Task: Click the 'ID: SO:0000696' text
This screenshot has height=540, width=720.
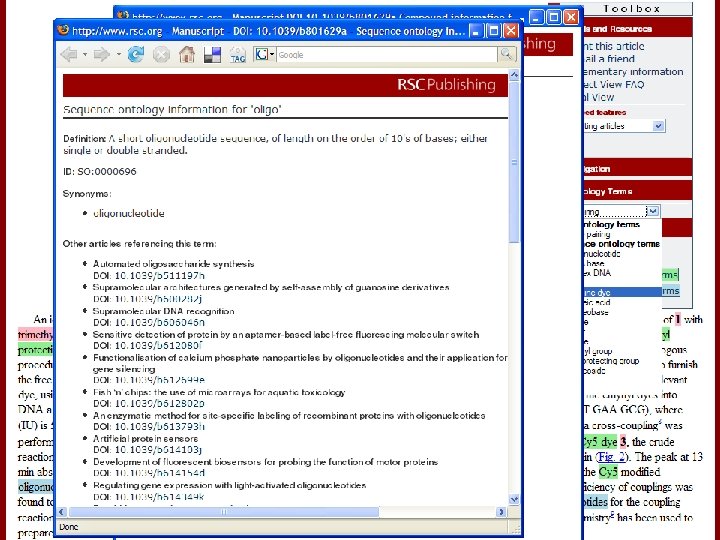Action: pos(100,171)
